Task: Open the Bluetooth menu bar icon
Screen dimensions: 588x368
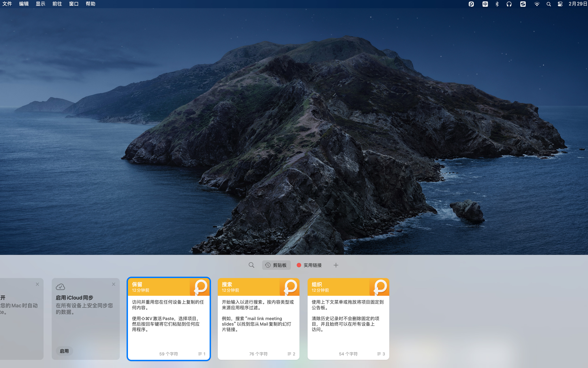Action: click(x=497, y=4)
